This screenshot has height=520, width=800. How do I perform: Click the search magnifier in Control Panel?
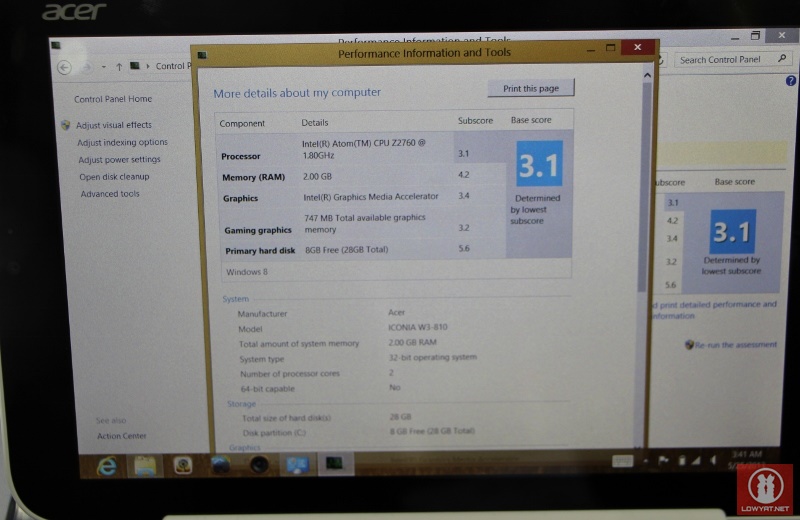pyautogui.click(x=782, y=59)
